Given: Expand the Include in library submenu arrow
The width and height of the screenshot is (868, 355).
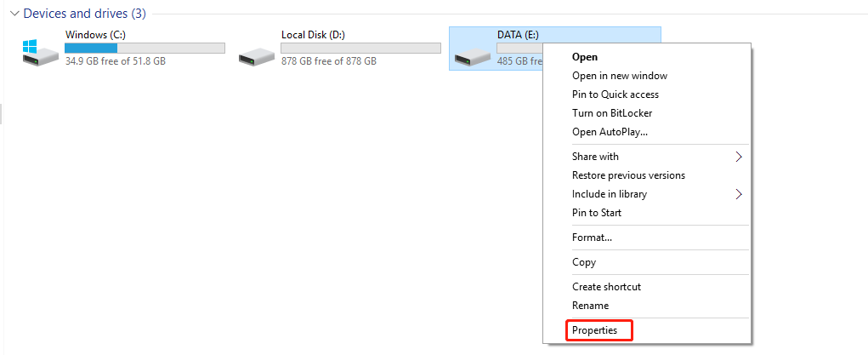Looking at the screenshot, I should coord(739,194).
